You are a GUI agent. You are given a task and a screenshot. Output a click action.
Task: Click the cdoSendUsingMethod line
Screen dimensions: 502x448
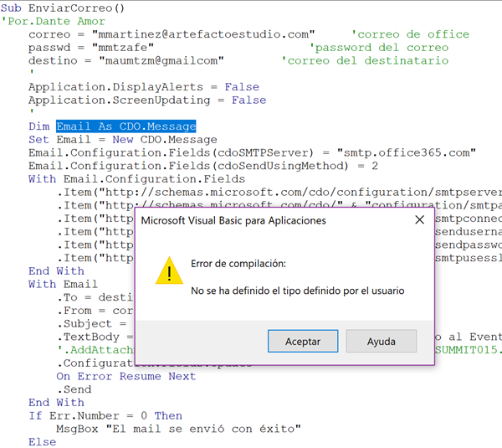203,166
